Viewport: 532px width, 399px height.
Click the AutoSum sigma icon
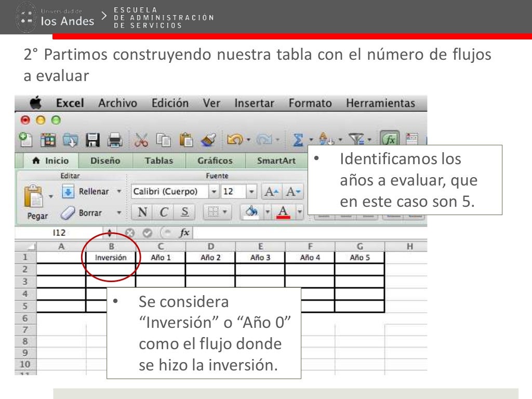pyautogui.click(x=298, y=139)
